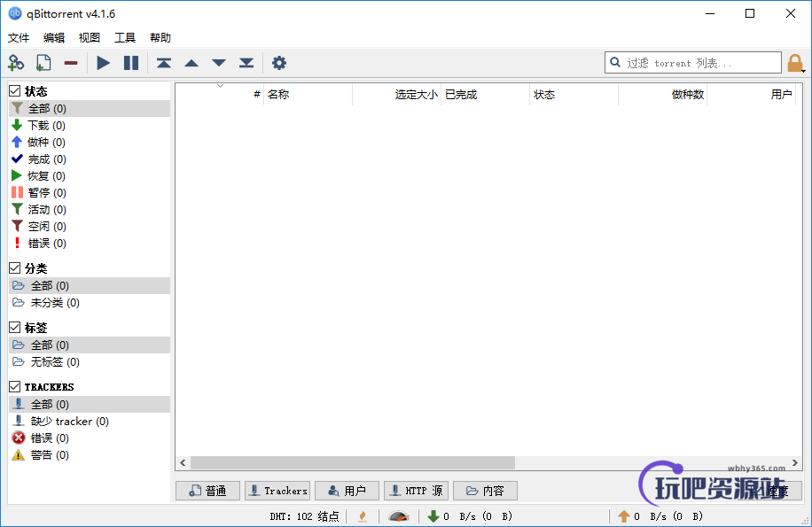
Task: Click the add torrent link icon
Action: pos(16,63)
